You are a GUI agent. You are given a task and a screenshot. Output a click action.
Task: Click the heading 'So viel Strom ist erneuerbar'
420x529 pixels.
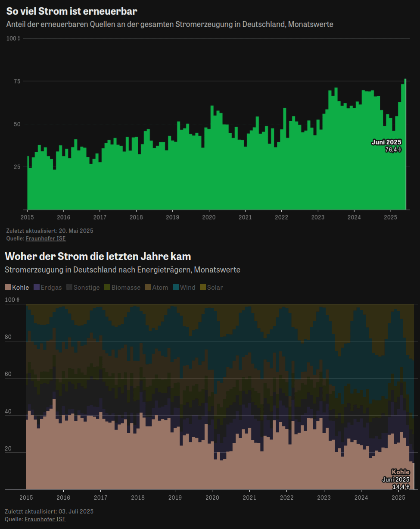(x=72, y=12)
